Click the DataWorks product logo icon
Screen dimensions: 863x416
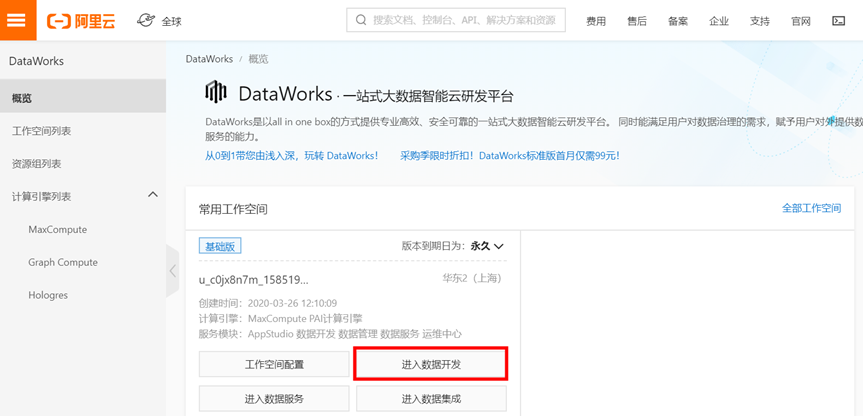(x=216, y=92)
